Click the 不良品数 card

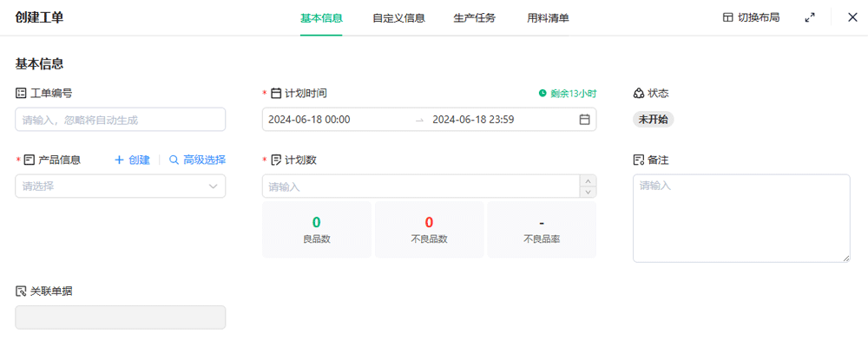[x=429, y=229]
